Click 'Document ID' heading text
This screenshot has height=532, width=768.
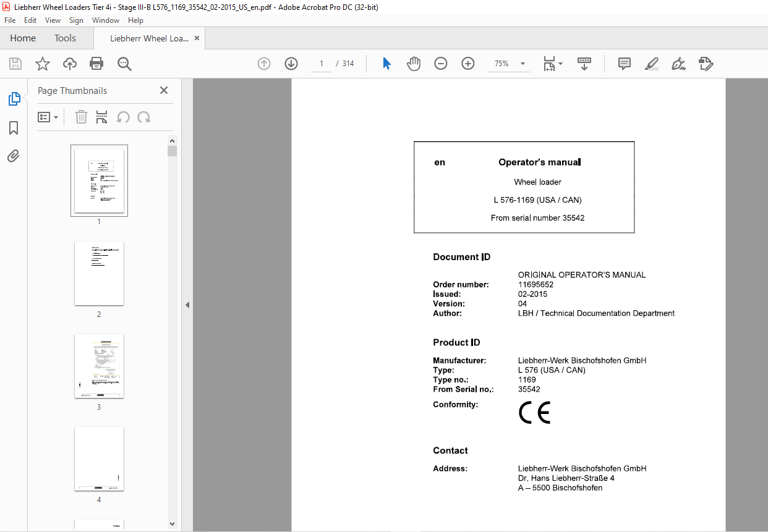461,257
